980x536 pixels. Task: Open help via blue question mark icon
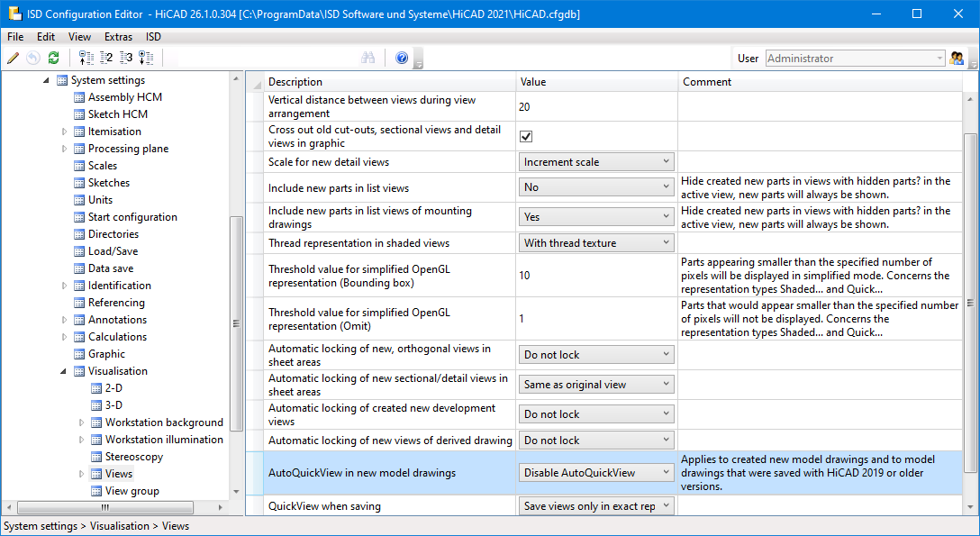402,58
